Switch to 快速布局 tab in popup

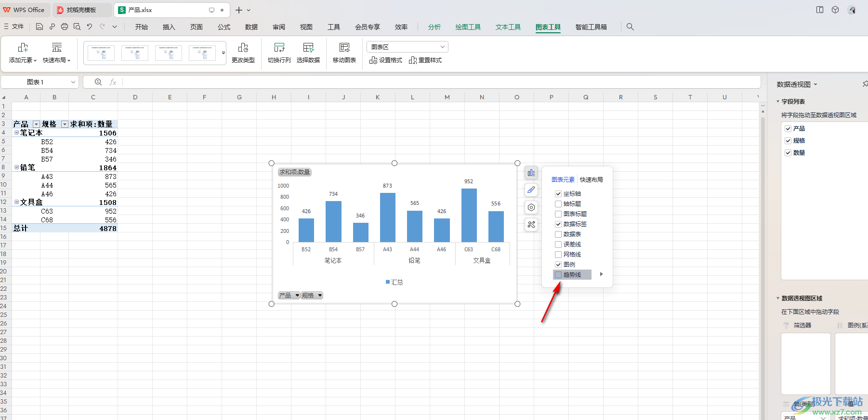(x=592, y=180)
